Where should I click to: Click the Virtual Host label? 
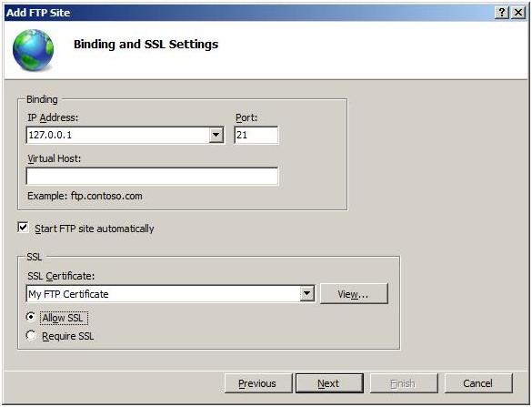[55, 158]
